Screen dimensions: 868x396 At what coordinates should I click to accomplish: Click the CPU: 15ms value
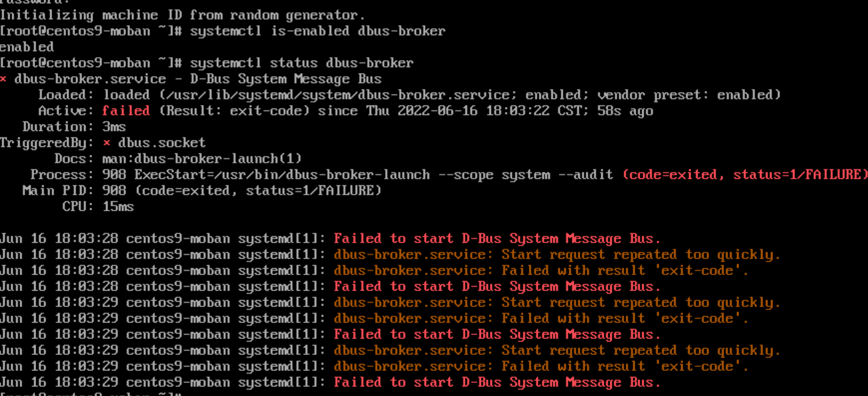pos(118,207)
